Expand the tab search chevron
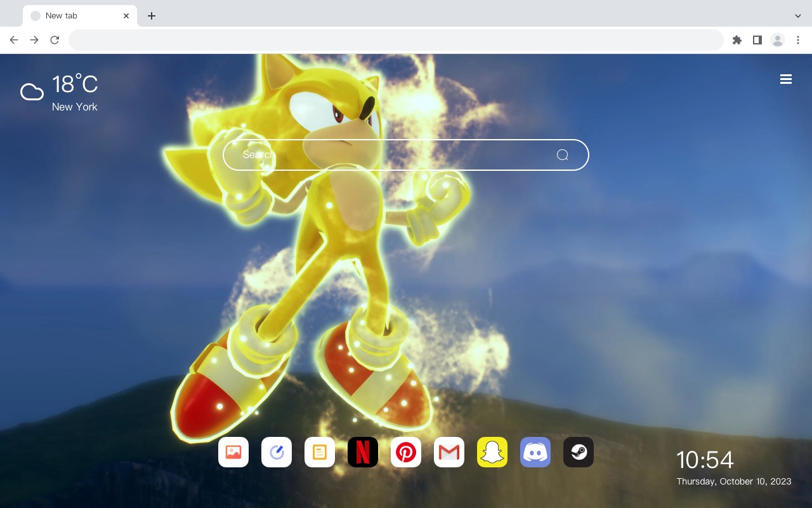Screen dimensions: 812x508 pyautogui.click(x=798, y=16)
